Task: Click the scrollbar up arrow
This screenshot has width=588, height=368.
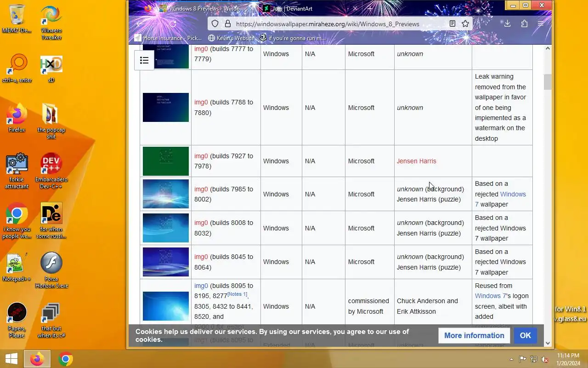Action: (548, 48)
